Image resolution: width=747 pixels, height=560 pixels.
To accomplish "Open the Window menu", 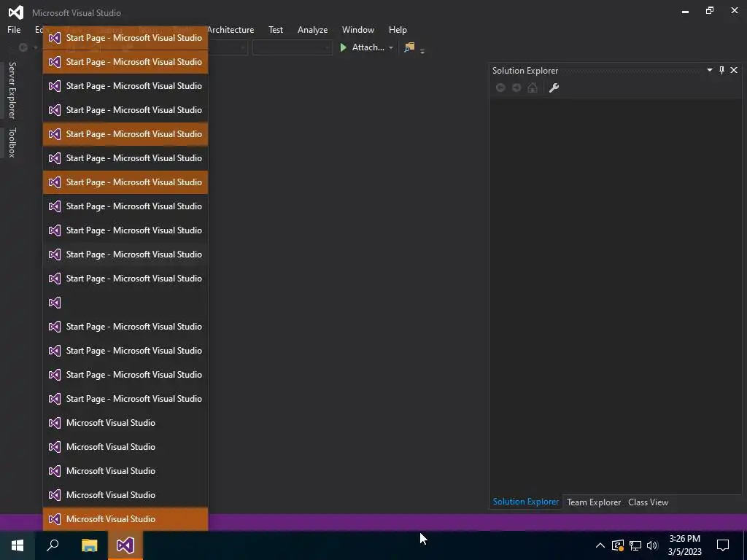I will click(357, 29).
